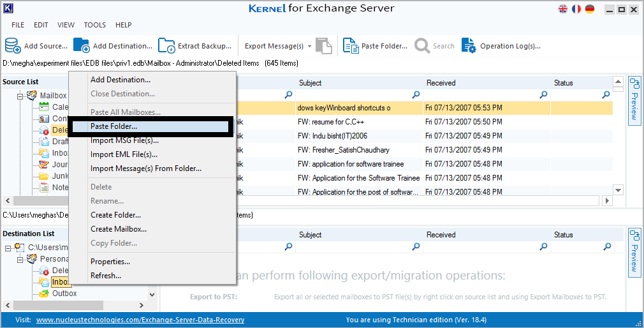644x328 pixels.
Task: Click Destination List scrollbar right arrow
Action: [142, 306]
